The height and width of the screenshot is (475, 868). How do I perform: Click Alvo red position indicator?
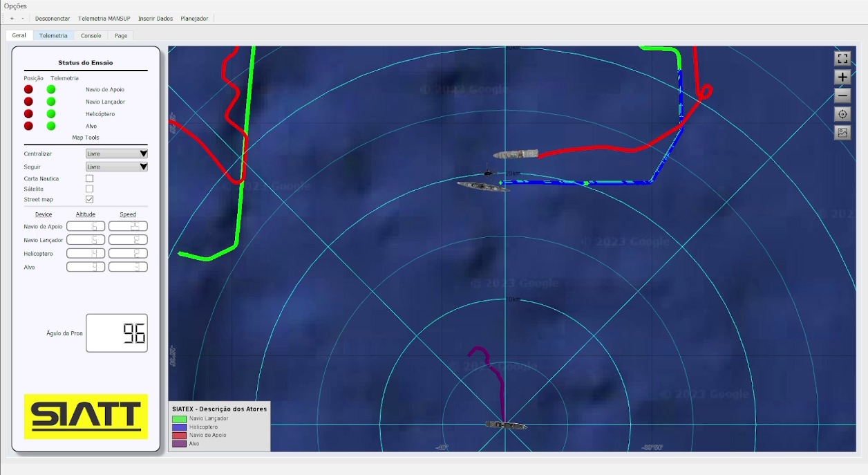click(28, 126)
